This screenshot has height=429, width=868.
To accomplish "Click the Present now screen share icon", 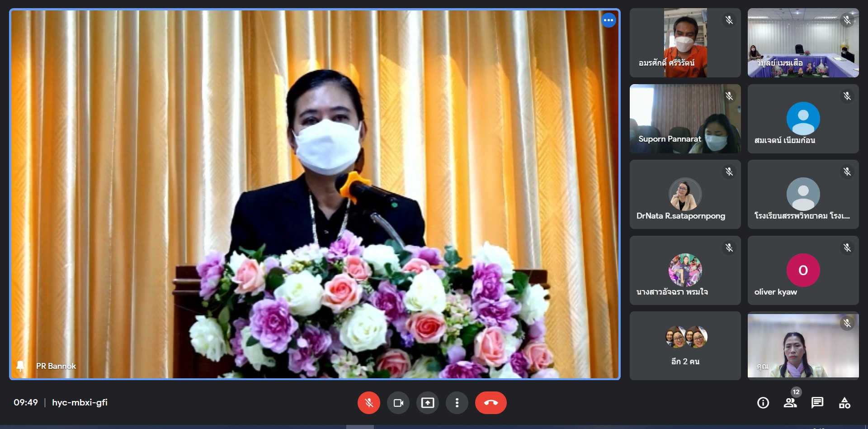I will [428, 403].
